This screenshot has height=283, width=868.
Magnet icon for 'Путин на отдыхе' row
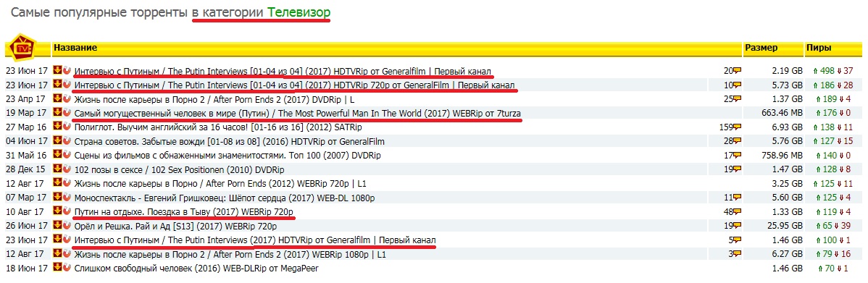click(x=67, y=211)
